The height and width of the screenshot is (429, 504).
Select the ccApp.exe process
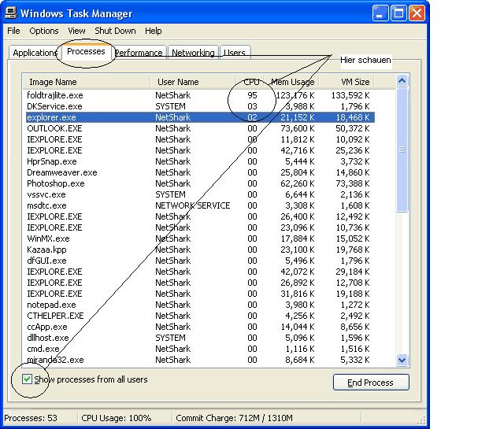(200, 327)
